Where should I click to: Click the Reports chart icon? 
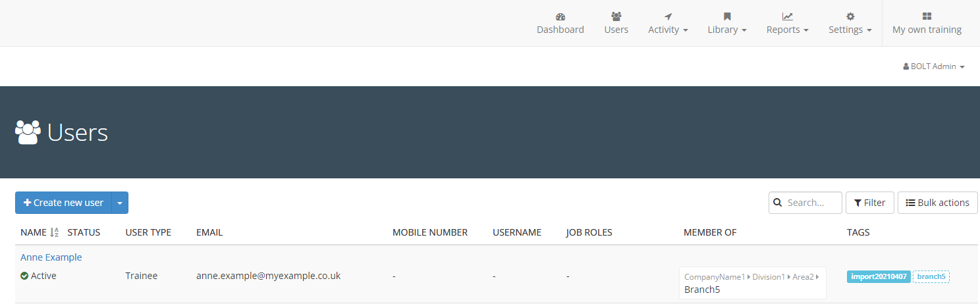(x=787, y=16)
